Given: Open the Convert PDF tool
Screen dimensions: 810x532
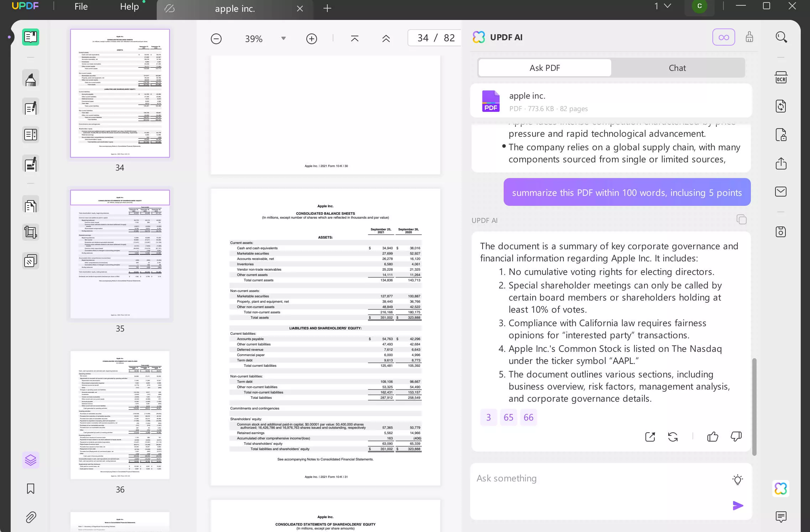Looking at the screenshot, I should coord(781,106).
